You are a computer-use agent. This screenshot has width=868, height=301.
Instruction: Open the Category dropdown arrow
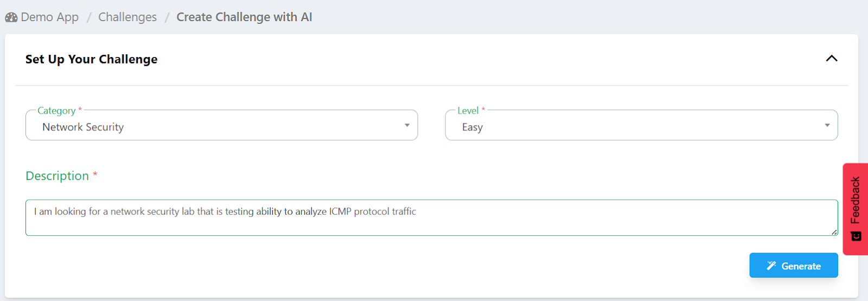point(407,126)
